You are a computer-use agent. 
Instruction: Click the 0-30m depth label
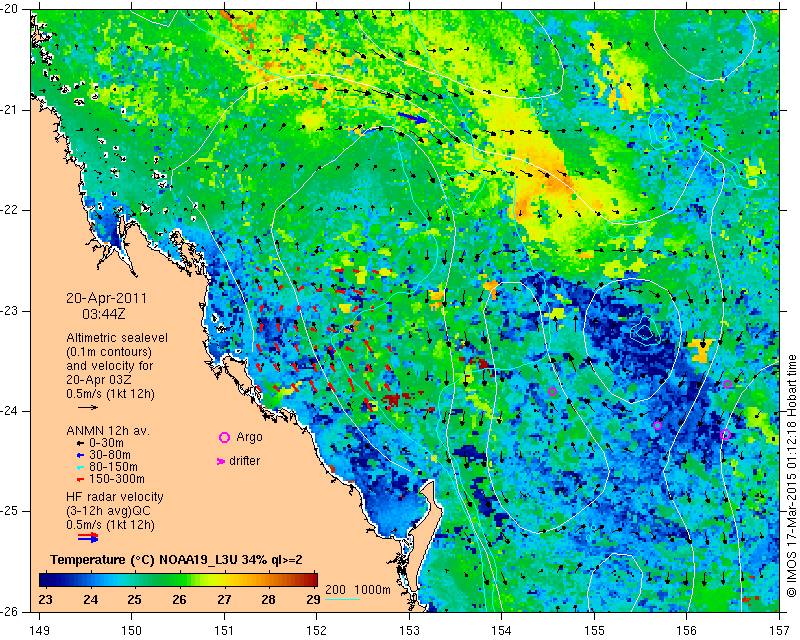106,443
